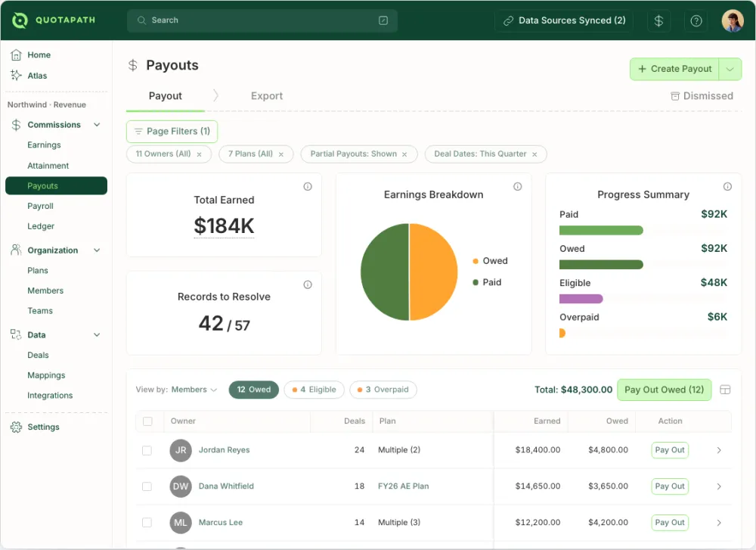This screenshot has height=550, width=756.
Task: Open Payroll in the sidebar
Action: point(40,206)
